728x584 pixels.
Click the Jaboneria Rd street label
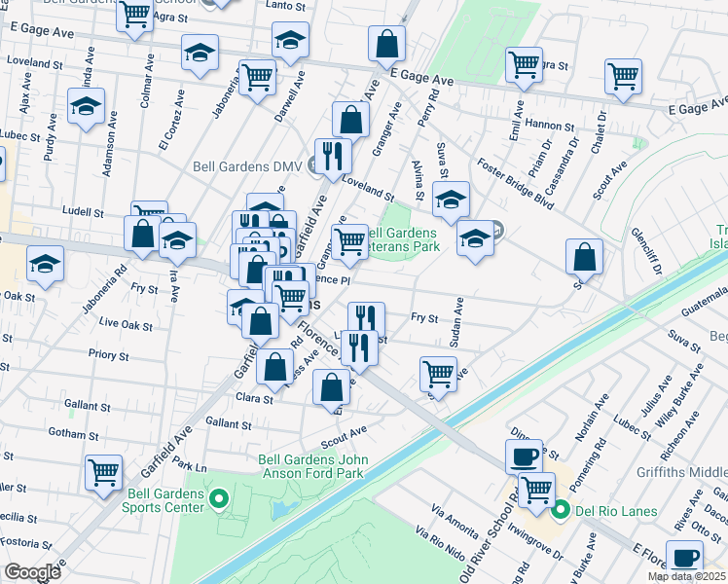[x=104, y=289]
